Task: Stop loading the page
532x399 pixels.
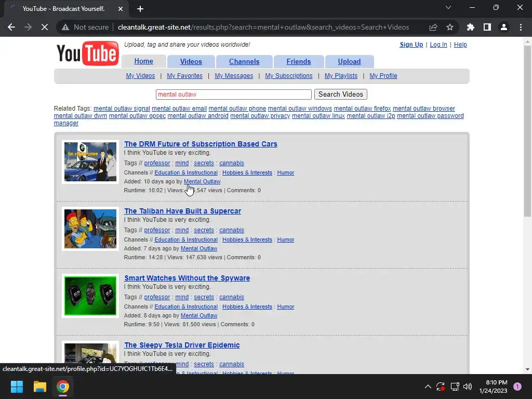Action: click(x=45, y=27)
